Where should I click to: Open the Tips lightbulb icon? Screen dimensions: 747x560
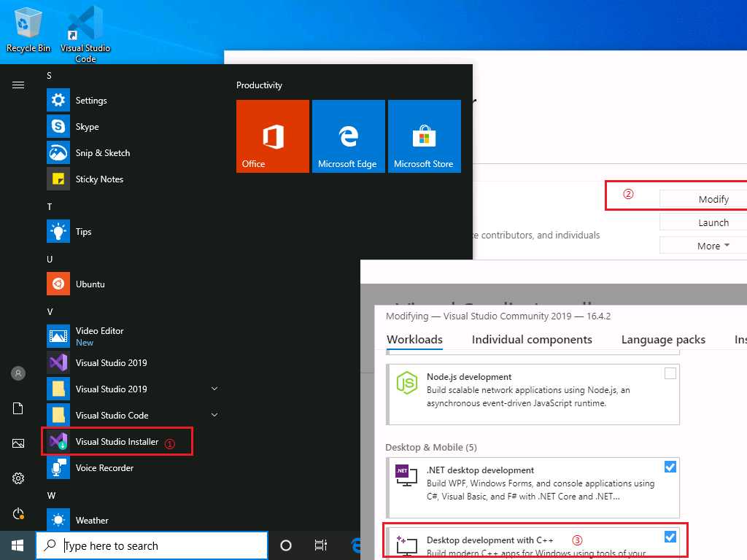[x=58, y=231]
